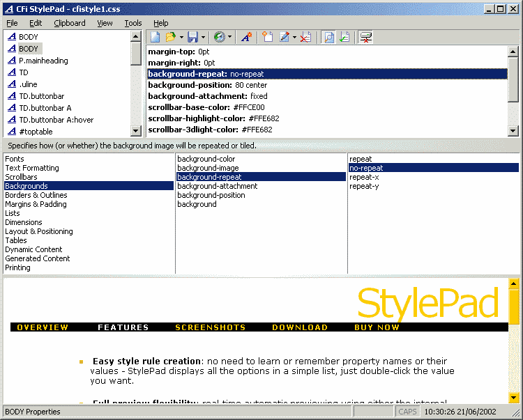The width and height of the screenshot is (523, 420).
Task: Click the edit property pencil icon
Action: [x=285, y=37]
